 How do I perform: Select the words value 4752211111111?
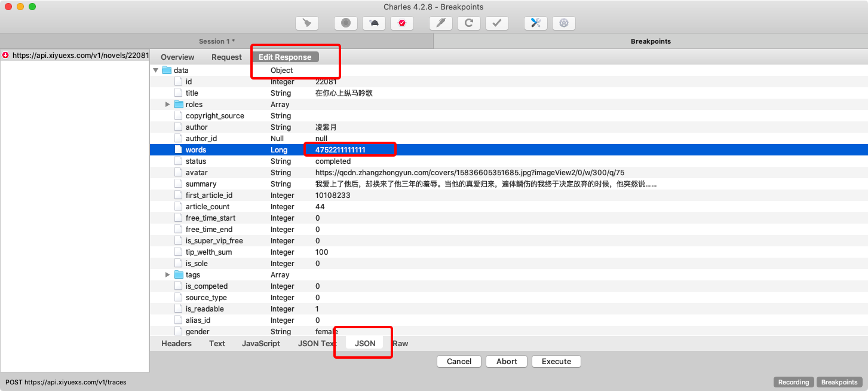coord(340,150)
